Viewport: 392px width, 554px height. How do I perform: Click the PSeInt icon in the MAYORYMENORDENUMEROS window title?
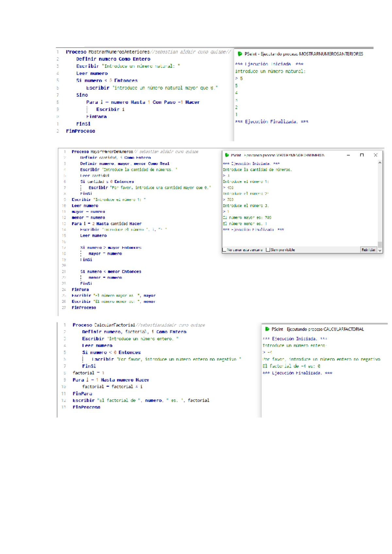(227, 155)
